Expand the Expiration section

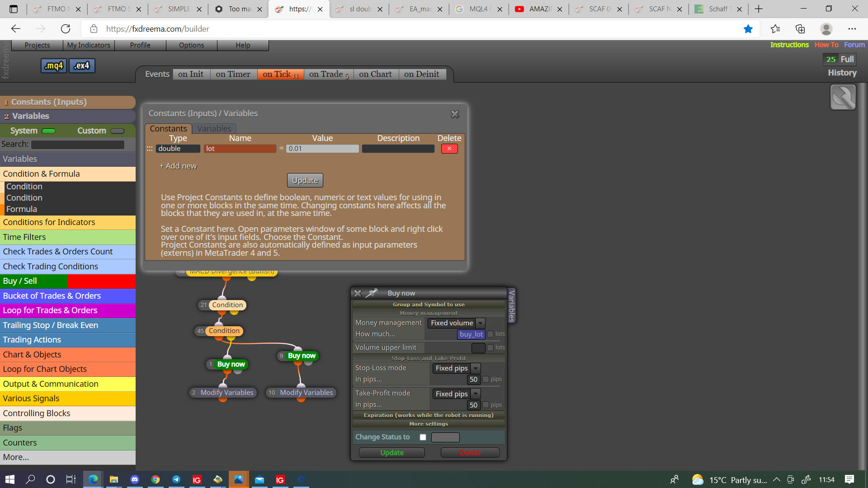[429, 415]
